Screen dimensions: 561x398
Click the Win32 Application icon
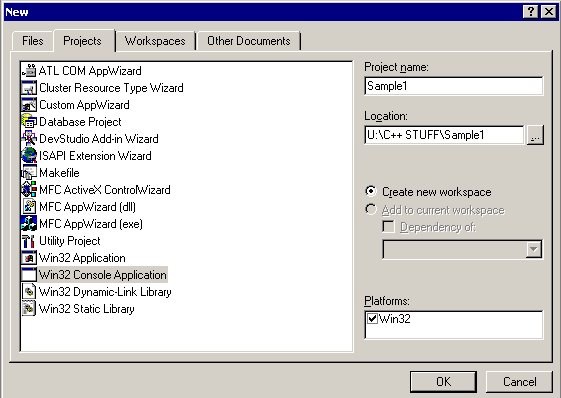29,258
